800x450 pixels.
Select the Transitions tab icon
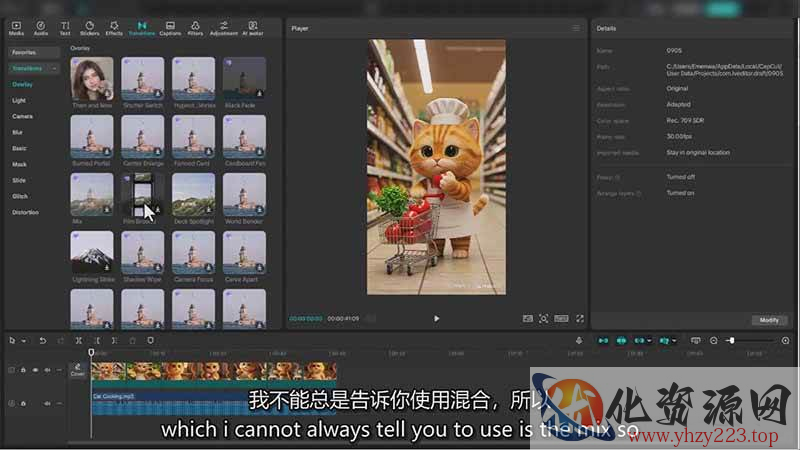pyautogui.click(x=142, y=28)
